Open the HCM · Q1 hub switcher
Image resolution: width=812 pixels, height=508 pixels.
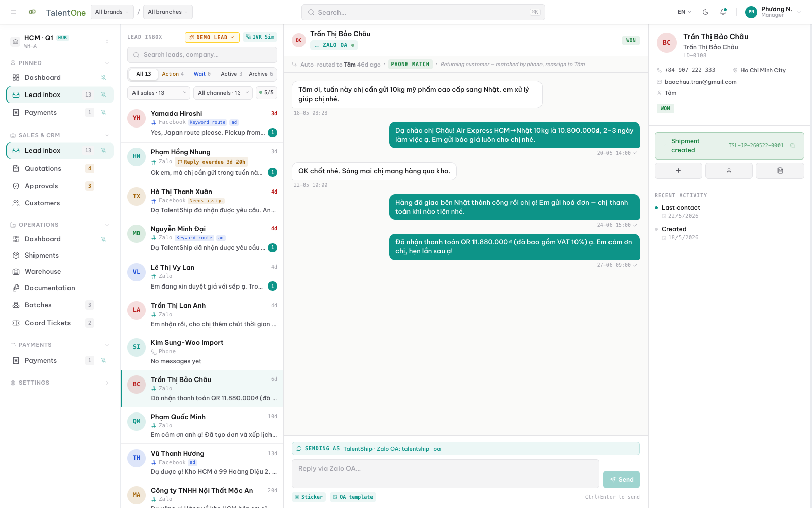coord(60,41)
